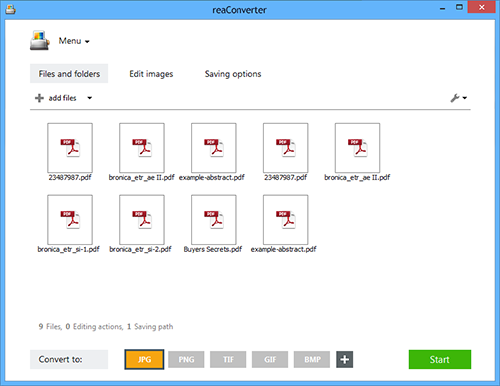The image size is (500, 386).
Task: Select bronica_etr_si-1.pdf PDF icon
Action: 70,220
